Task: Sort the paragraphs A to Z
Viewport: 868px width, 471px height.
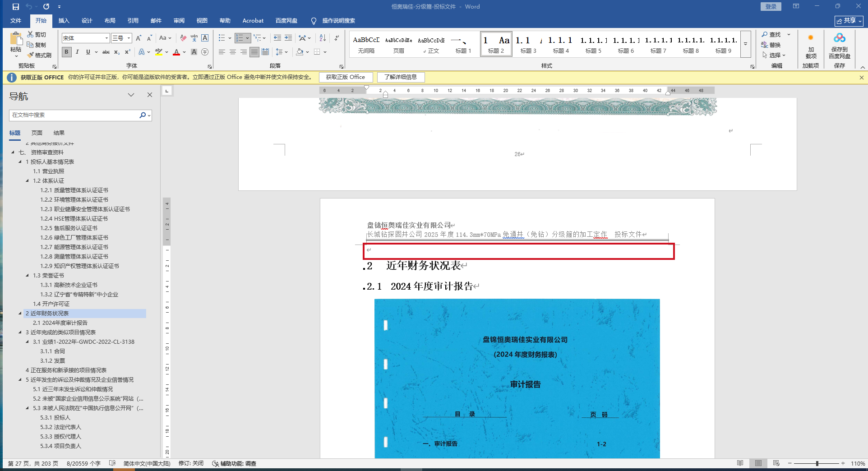Action: pyautogui.click(x=323, y=38)
